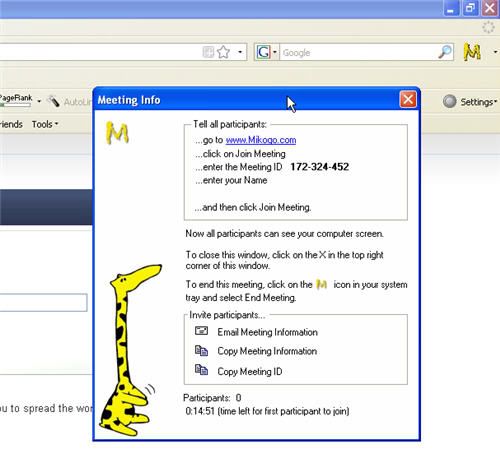
Task: Click the copy icon beside Copy Meeting Information
Action: coord(201,350)
